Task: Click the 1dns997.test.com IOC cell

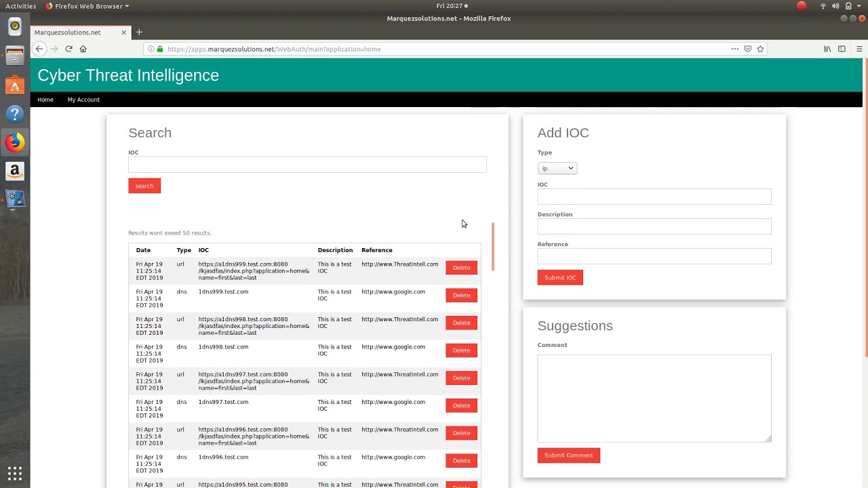Action: [x=223, y=402]
